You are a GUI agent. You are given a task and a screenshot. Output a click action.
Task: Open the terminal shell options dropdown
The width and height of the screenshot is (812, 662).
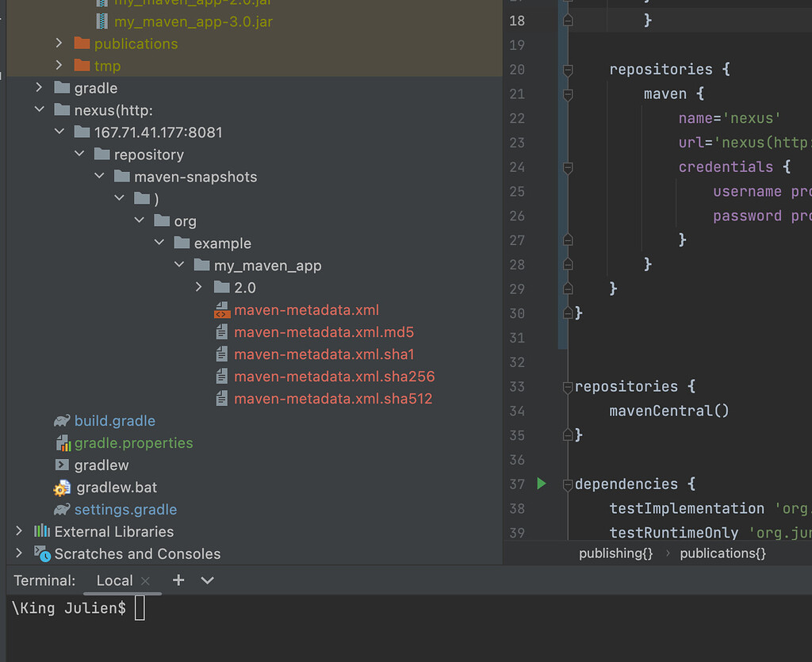pos(207,580)
